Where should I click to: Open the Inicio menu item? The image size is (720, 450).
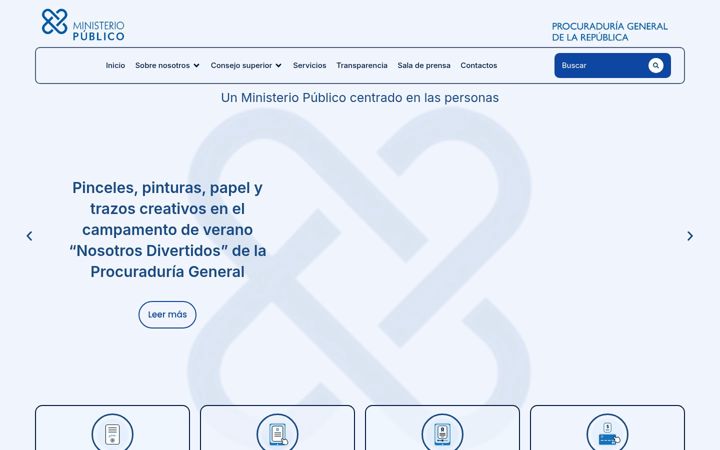point(115,65)
